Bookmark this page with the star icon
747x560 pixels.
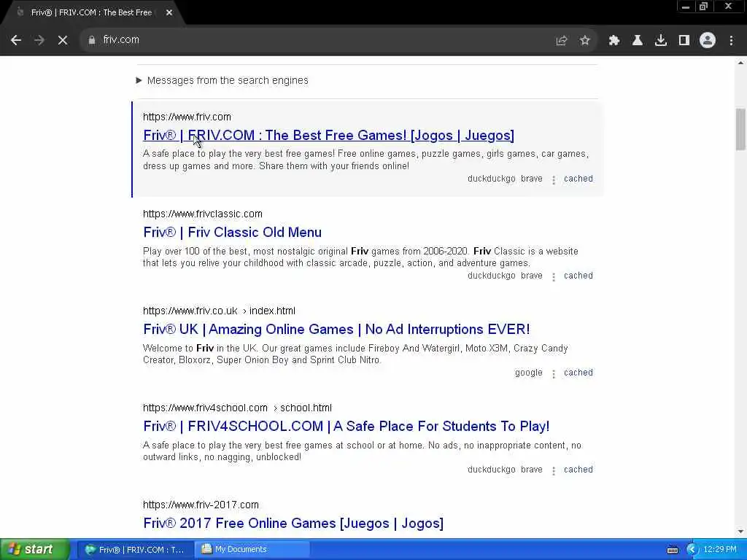[x=585, y=41]
